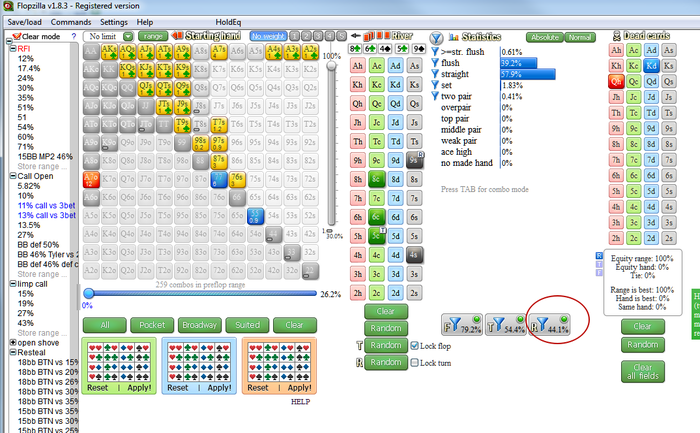Image resolution: width=700 pixels, height=433 pixels.
Task: Open the flop filter showing 79.2%
Action: [462, 325]
